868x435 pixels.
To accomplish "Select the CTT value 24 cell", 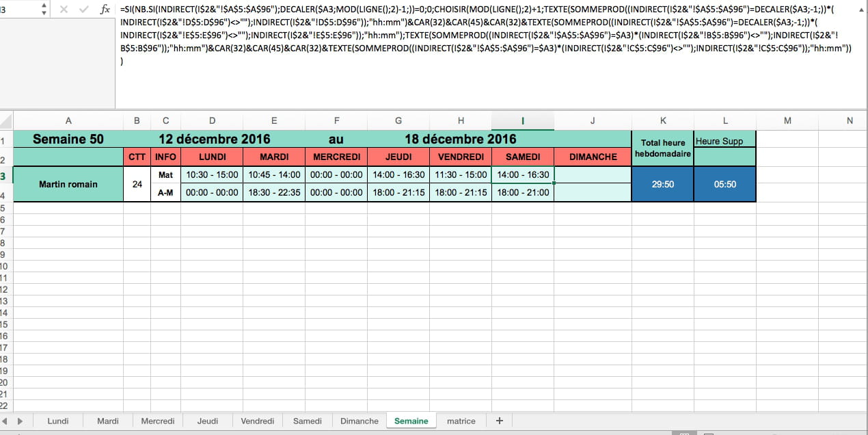I will point(137,184).
